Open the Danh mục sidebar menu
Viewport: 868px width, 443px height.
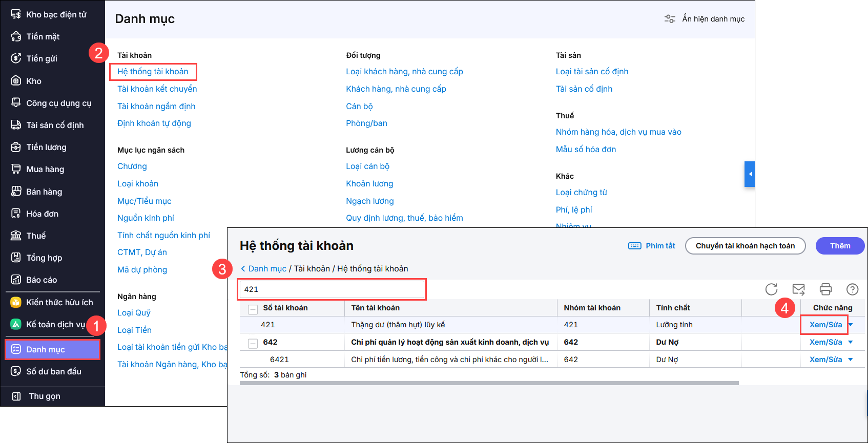pyautogui.click(x=52, y=349)
